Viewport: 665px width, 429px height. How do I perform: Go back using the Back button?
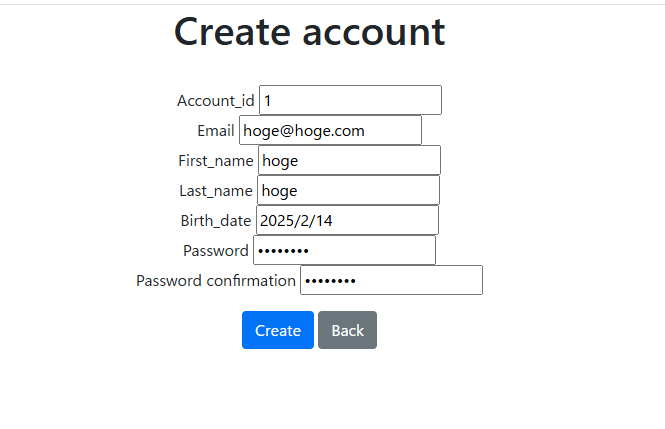click(347, 330)
